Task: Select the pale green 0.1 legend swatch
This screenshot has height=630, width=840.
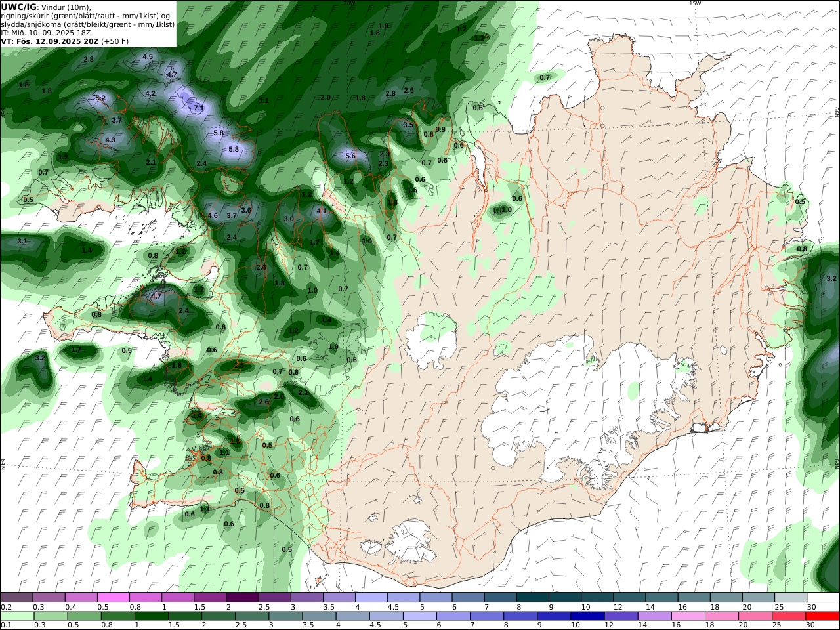Action: pos(17,616)
